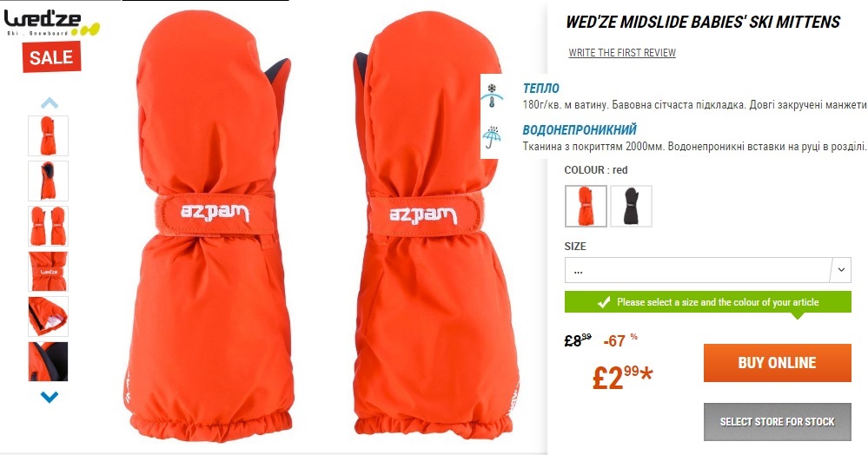Click the BUY ONLINE button

tap(778, 363)
